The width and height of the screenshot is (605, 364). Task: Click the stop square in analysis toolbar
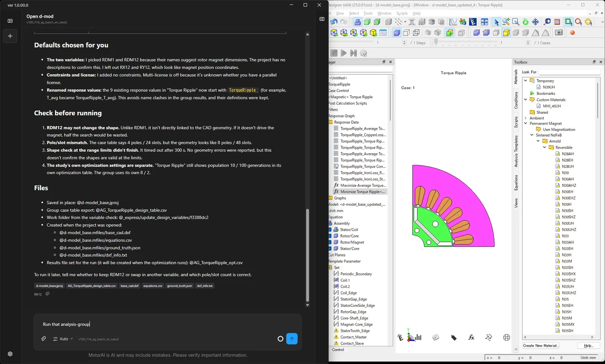click(334, 53)
